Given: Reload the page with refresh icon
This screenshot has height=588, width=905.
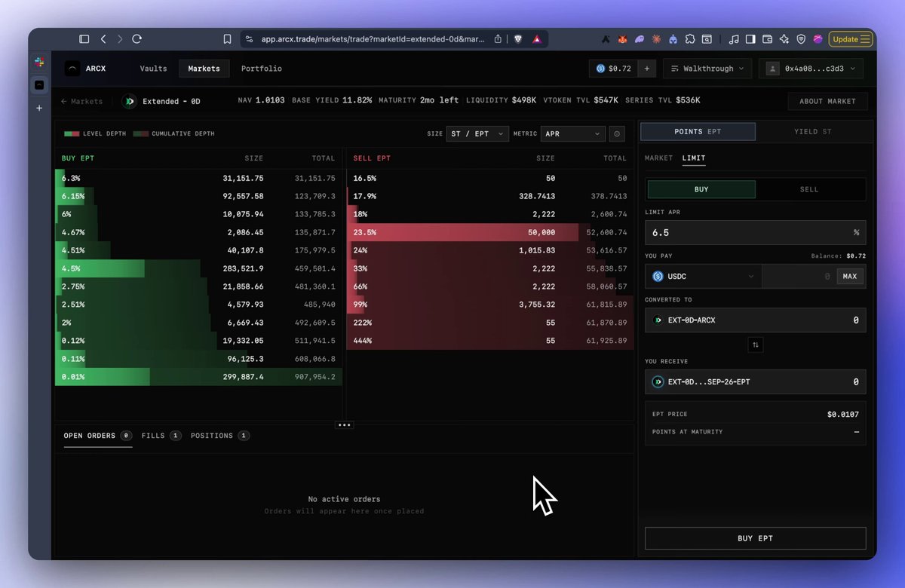Looking at the screenshot, I should tap(137, 39).
